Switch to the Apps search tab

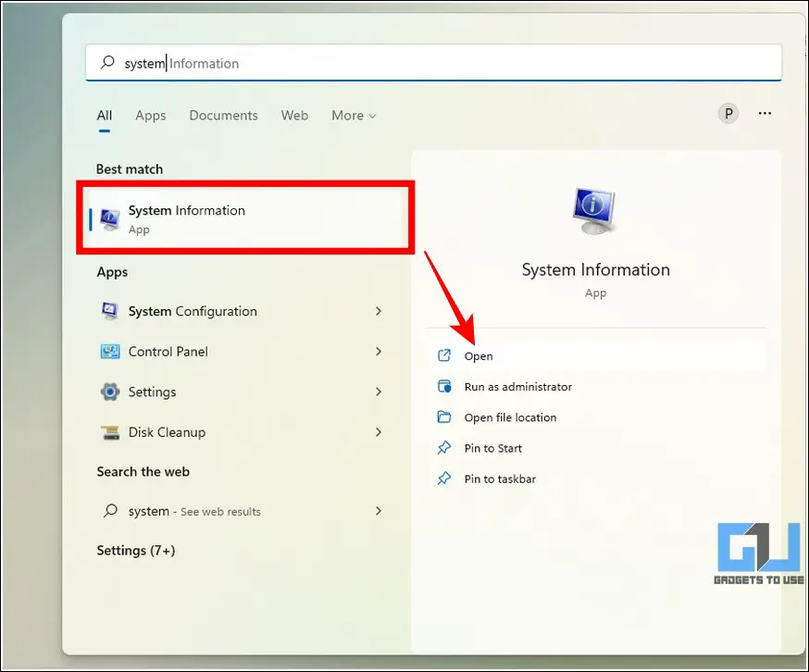(151, 116)
